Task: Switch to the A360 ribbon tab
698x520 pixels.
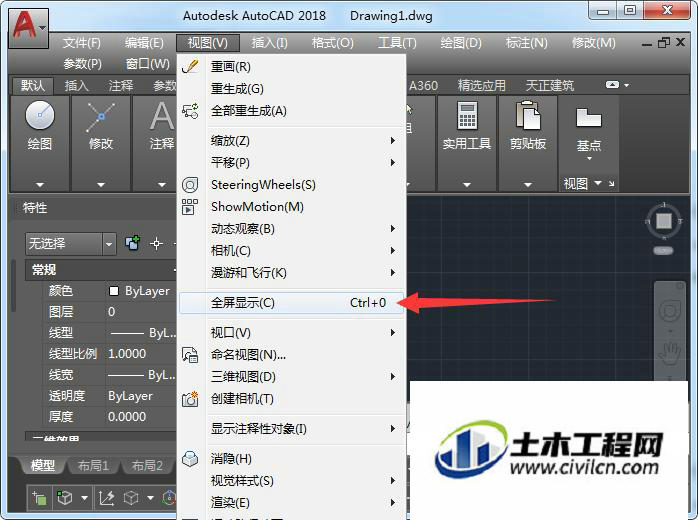Action: (x=423, y=85)
